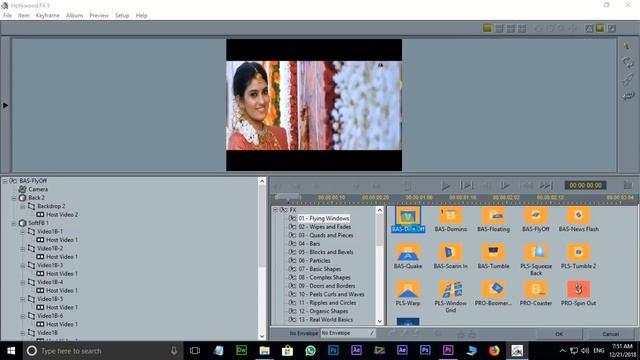Open Firefox from the taskbar
The image size is (640, 360).
point(494,351)
